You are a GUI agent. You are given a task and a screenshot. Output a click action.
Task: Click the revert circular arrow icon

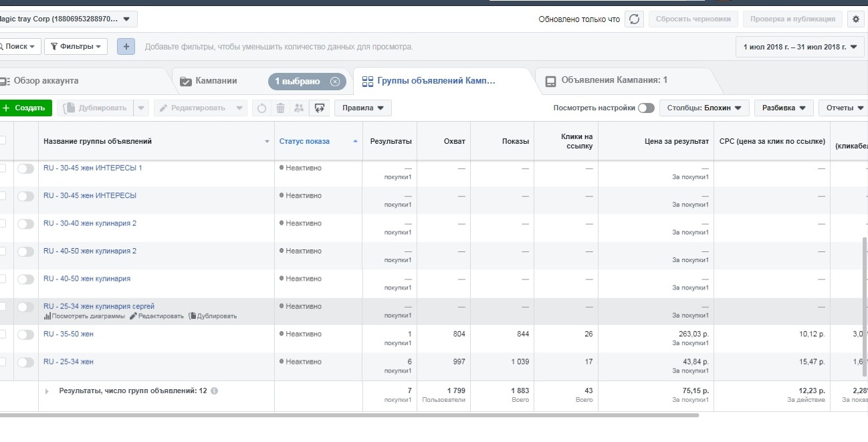tap(261, 108)
